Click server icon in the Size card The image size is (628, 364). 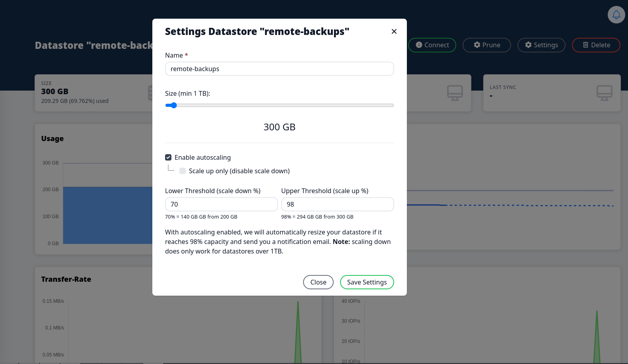[150, 93]
